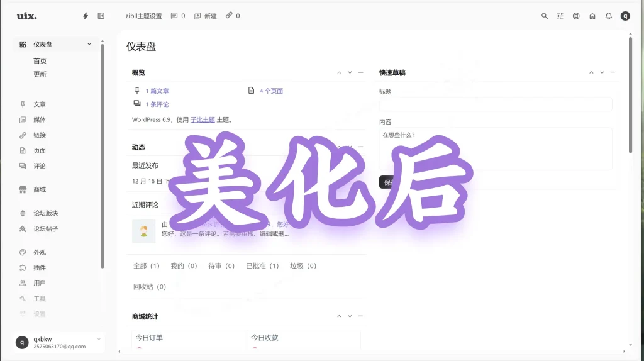Screen dimensions: 644x361
Task: Open the 1 篇文章 link
Action: [157, 91]
